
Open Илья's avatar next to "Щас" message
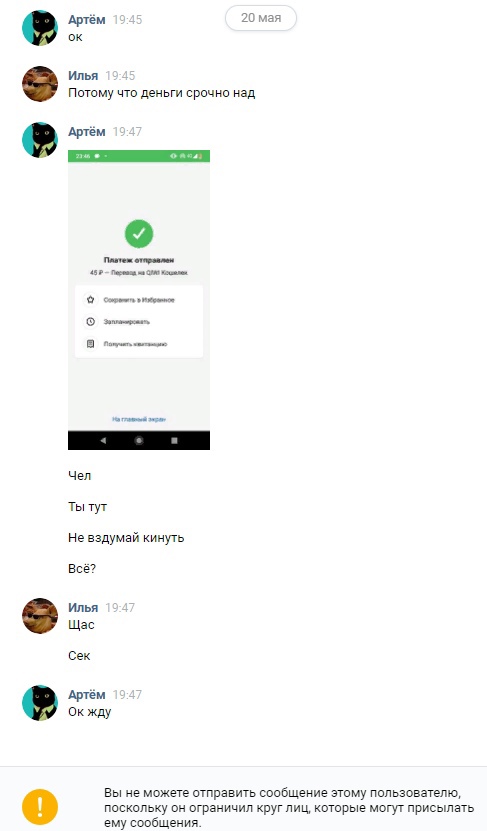40,616
